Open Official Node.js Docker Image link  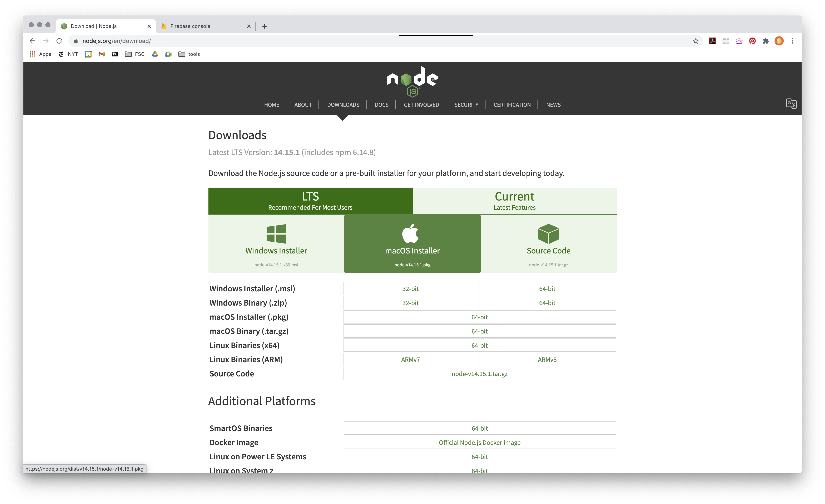pos(479,442)
